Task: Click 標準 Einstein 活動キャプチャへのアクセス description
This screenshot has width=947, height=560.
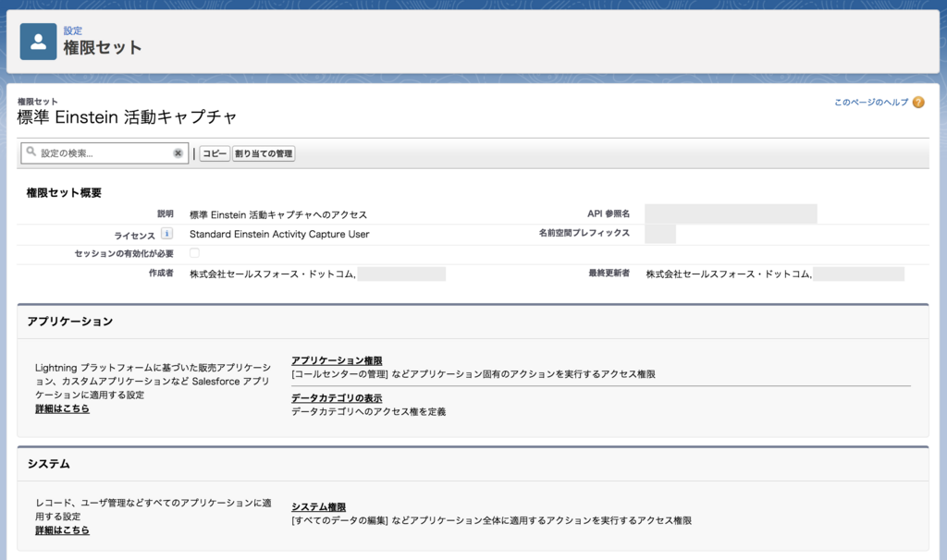Action: tap(277, 214)
